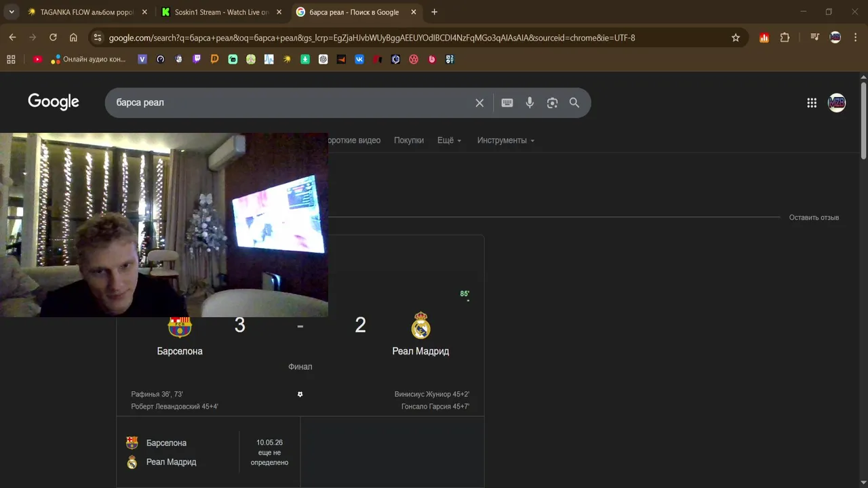The image size is (868, 488).
Task: Click Винисиус Жуниор 45+2' scorer text
Action: [432, 394]
